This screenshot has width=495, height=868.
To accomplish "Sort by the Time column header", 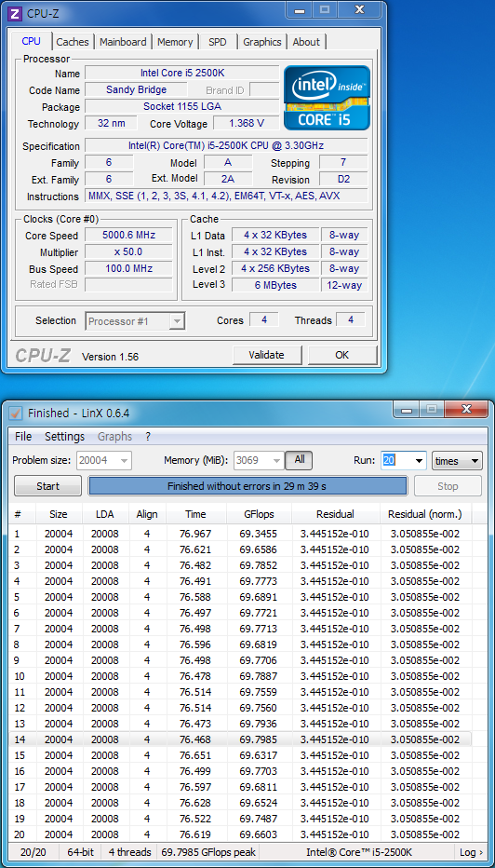I will point(195,514).
